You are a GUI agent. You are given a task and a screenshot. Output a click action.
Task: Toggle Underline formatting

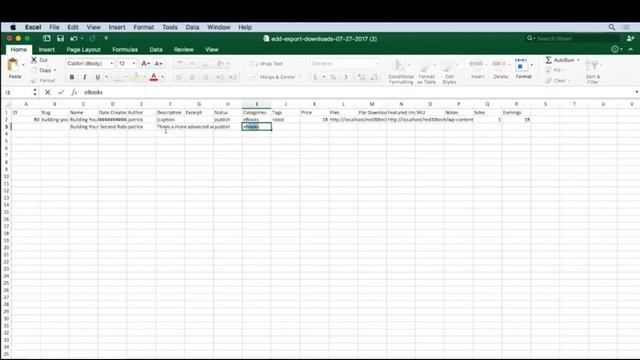pos(98,77)
